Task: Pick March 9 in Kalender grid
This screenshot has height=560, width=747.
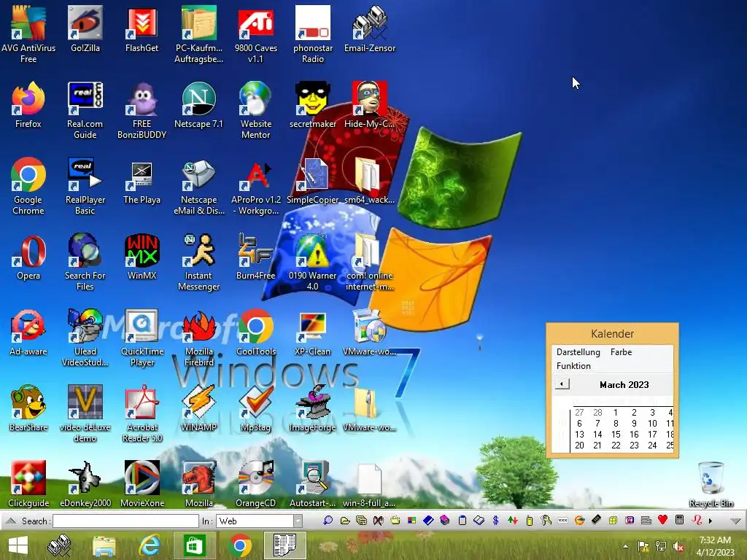Action: [x=634, y=424]
